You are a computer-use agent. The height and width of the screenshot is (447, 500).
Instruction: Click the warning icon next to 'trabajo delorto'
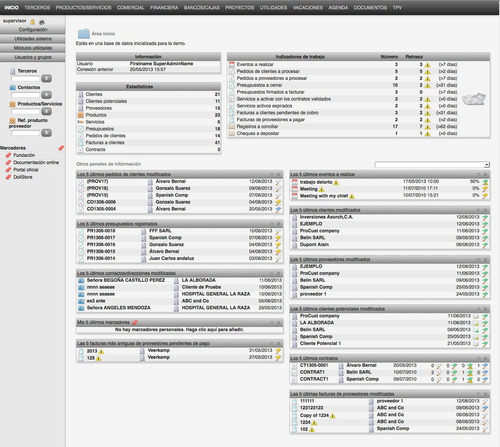tap(336, 182)
